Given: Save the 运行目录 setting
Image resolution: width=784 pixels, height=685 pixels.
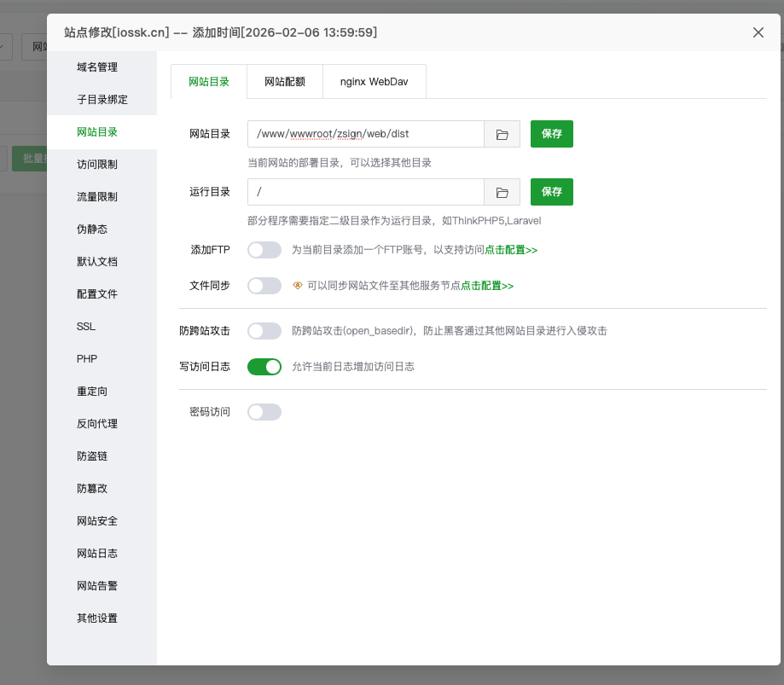Looking at the screenshot, I should [551, 192].
